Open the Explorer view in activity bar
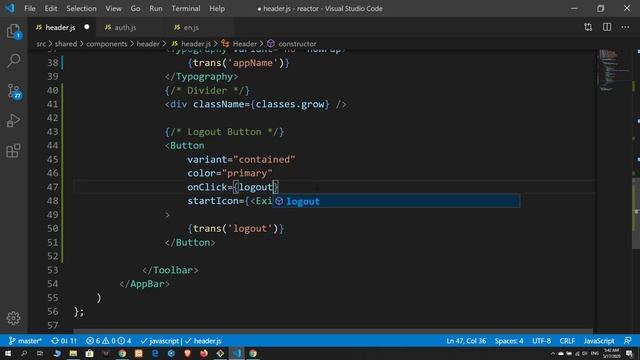Image resolution: width=640 pixels, height=360 pixels. point(13,31)
